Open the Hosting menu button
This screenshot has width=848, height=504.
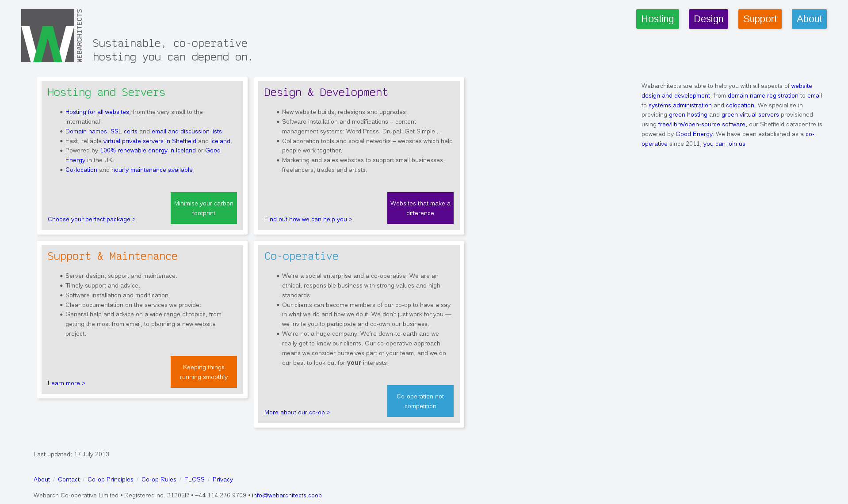[657, 19]
